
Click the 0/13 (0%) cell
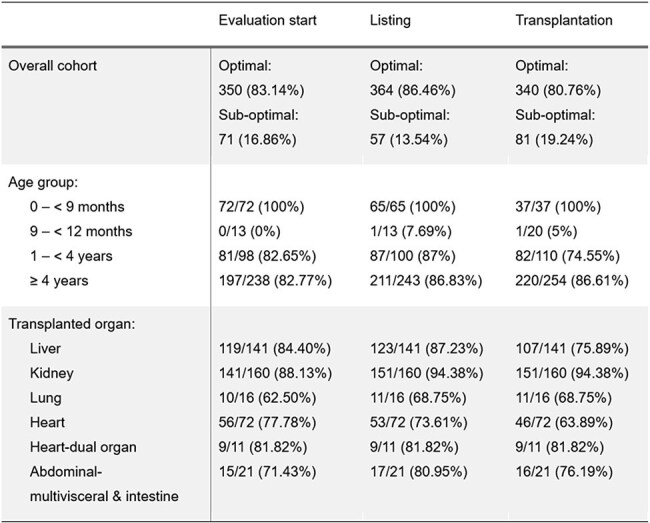pos(250,231)
